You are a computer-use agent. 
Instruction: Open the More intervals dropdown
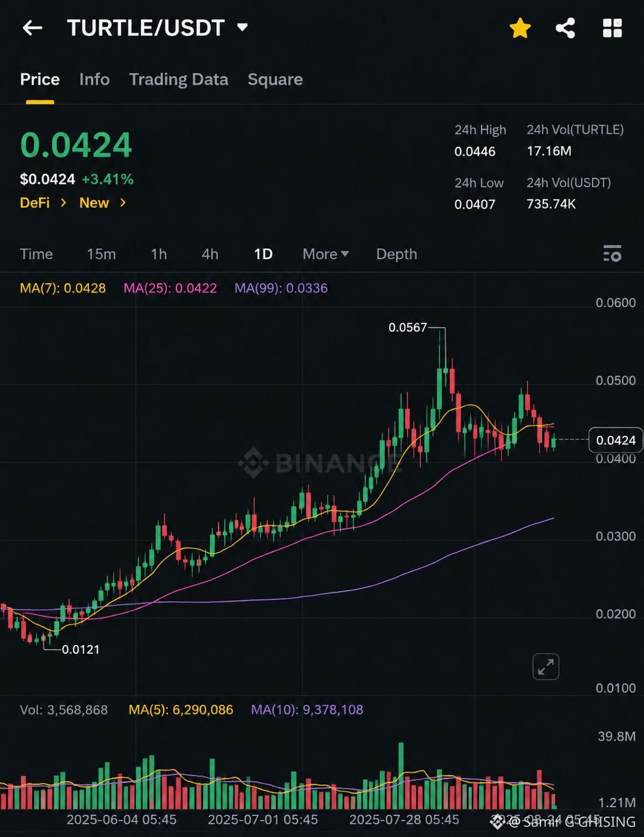coord(326,254)
